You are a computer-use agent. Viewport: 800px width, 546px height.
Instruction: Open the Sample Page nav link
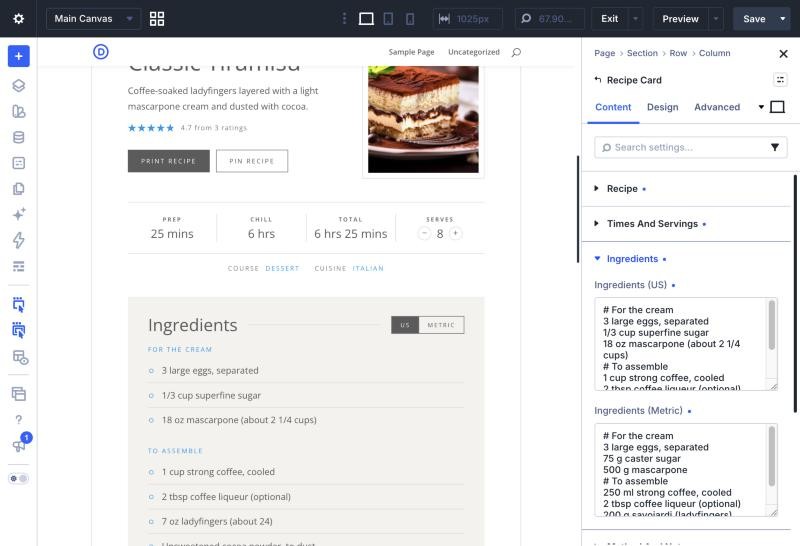click(411, 52)
